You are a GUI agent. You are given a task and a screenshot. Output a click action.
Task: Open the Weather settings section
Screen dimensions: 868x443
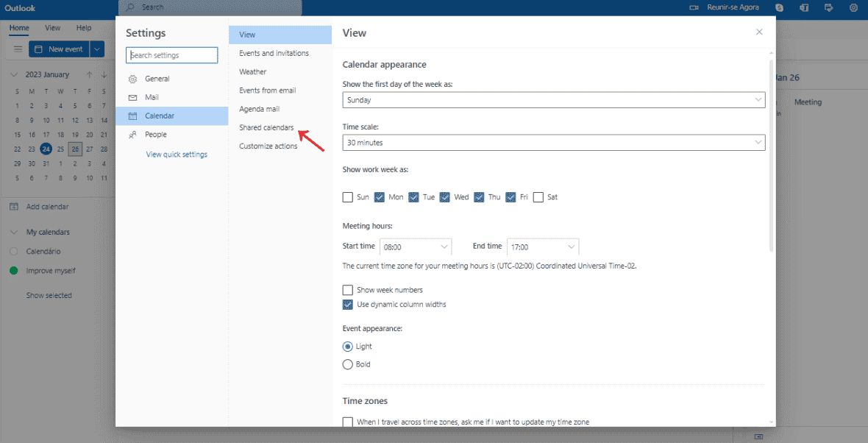pyautogui.click(x=252, y=71)
